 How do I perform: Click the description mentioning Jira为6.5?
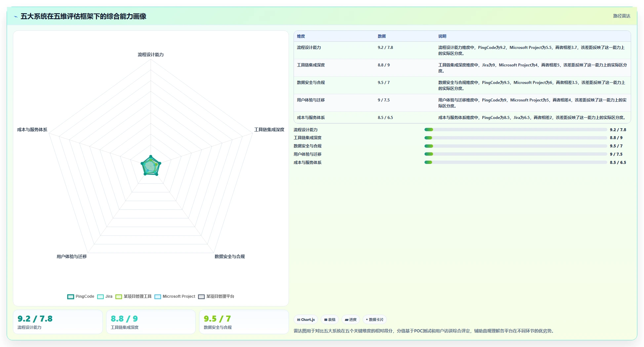click(x=532, y=118)
